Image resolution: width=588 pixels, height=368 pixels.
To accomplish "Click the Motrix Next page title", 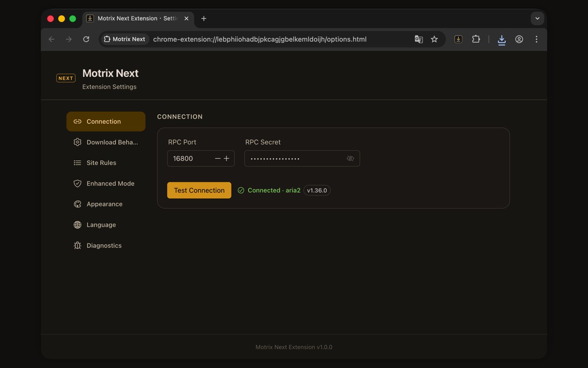I will point(110,73).
